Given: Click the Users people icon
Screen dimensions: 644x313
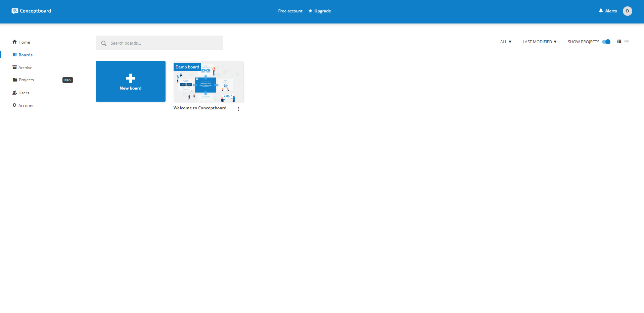Looking at the screenshot, I should click(x=14, y=93).
